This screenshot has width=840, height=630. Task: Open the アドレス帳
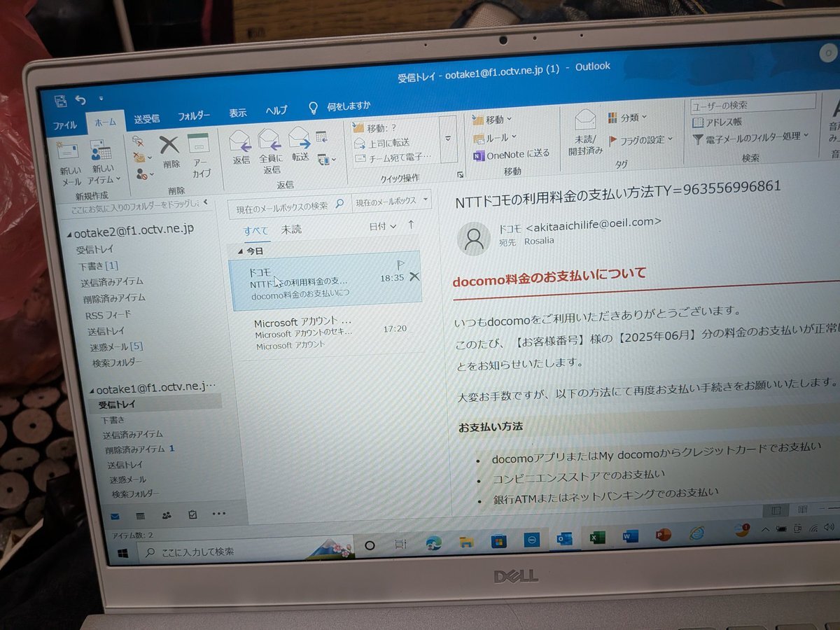point(717,122)
